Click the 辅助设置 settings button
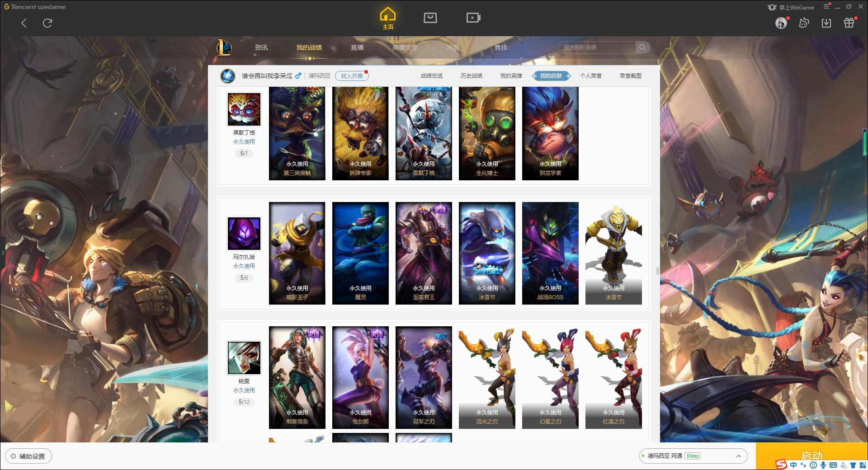 28,456
